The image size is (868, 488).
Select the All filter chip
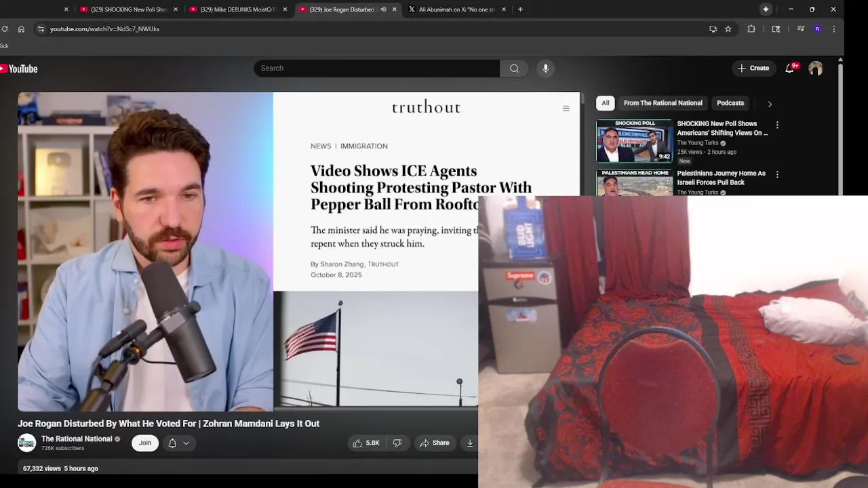pyautogui.click(x=606, y=103)
